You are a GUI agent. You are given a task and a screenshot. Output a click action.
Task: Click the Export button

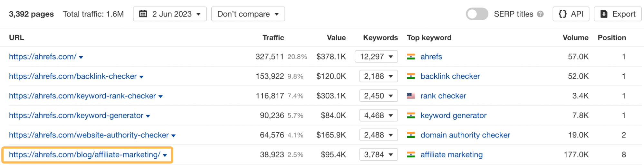[x=617, y=14]
